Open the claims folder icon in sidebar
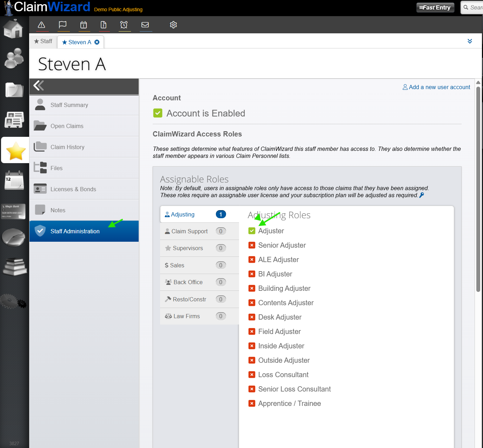 [14, 90]
